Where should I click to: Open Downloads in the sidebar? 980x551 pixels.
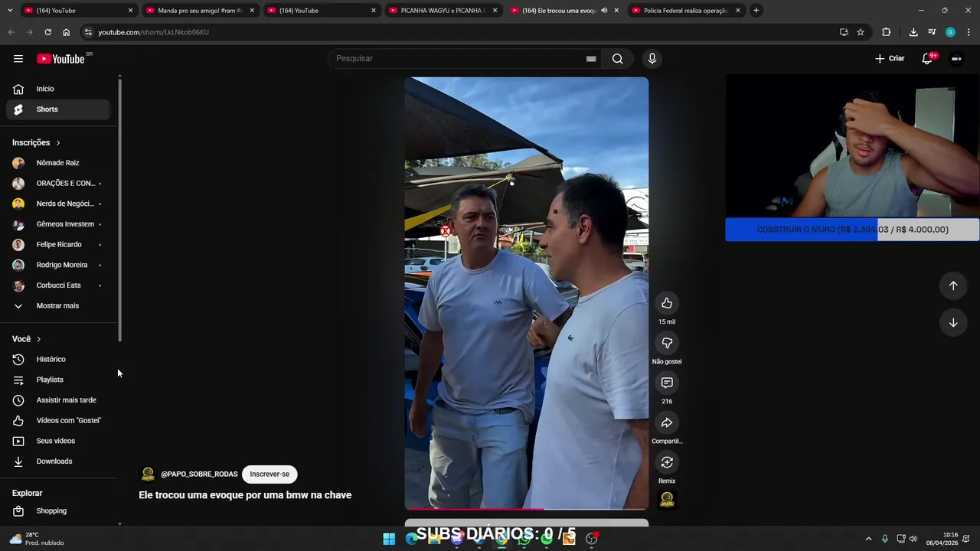tap(57, 461)
